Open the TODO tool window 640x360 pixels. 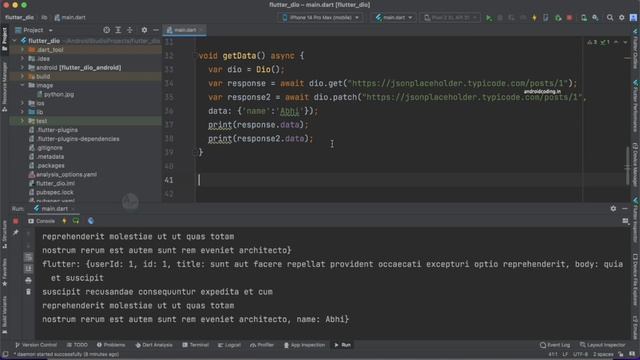(77, 345)
